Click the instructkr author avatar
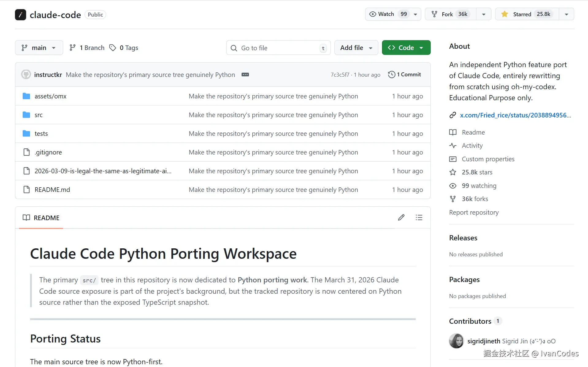 [26, 75]
